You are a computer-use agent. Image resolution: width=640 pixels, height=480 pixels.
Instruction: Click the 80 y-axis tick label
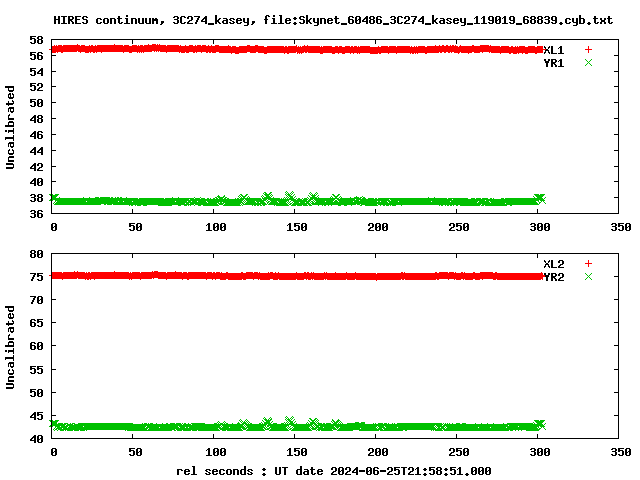click(36, 254)
